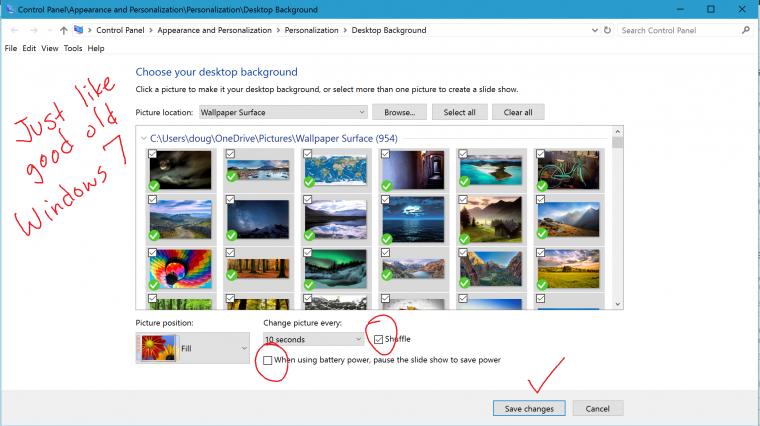Select the hot air balloon wallpaper thumbnail
This screenshot has width=760, height=426.
click(x=181, y=268)
